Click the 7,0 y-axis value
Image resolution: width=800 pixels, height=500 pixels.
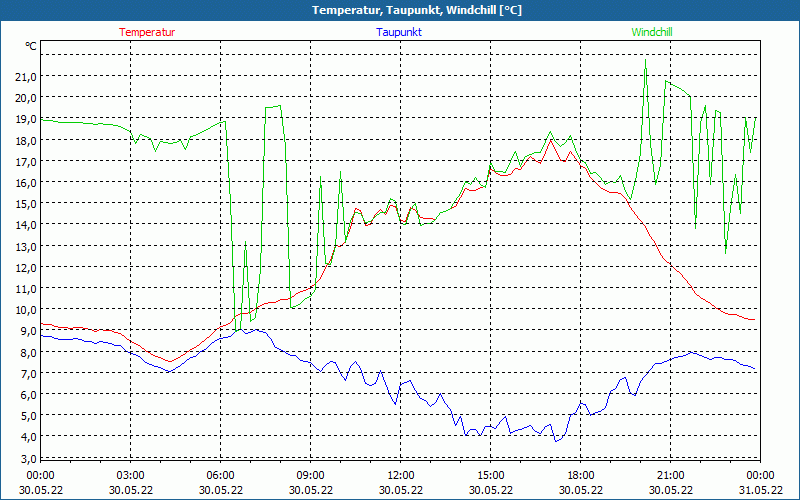click(29, 374)
